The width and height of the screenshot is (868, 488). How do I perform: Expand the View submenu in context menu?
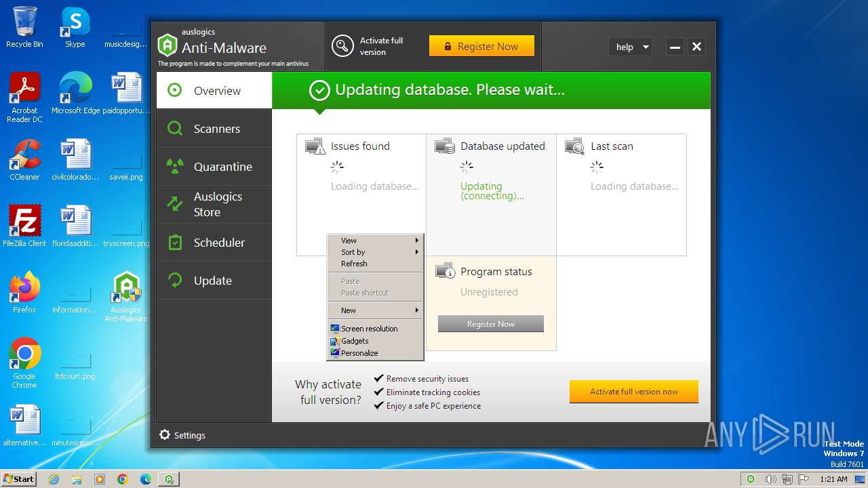[x=375, y=241]
